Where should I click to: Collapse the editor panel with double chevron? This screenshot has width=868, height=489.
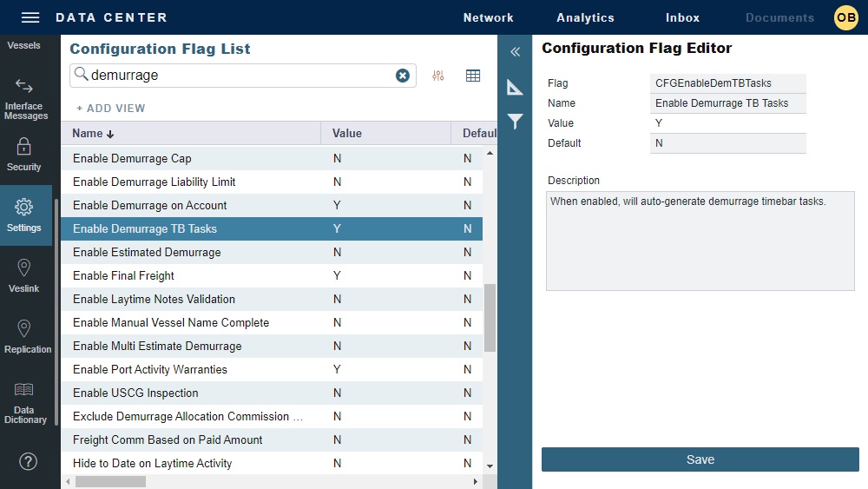[x=515, y=52]
